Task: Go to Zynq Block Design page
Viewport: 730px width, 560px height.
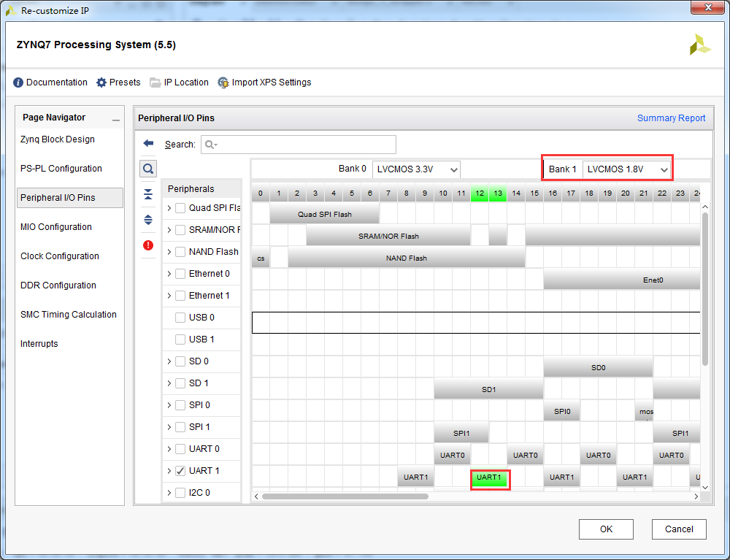Action: point(58,139)
